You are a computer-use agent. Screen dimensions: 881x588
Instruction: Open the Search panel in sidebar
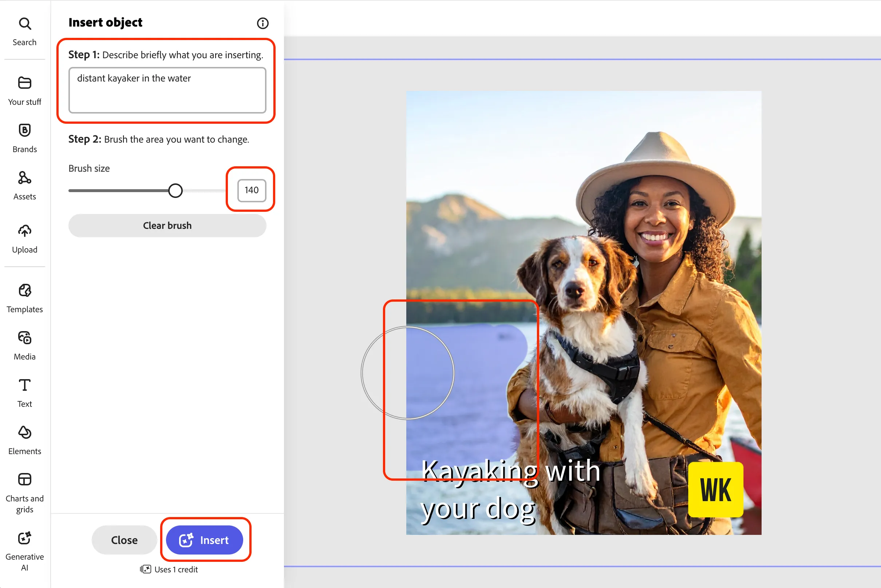25,32
